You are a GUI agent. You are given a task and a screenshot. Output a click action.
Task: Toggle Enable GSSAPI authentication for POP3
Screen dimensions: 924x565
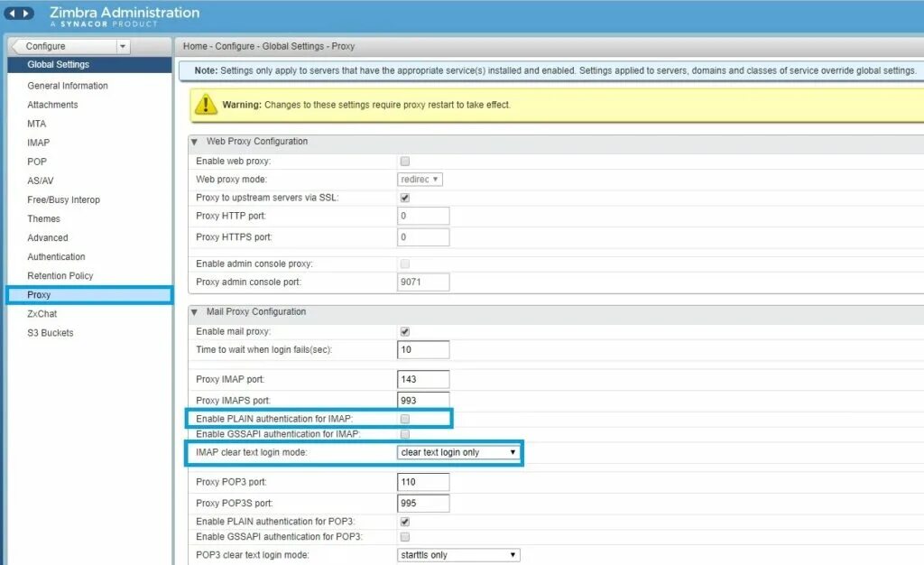click(405, 537)
